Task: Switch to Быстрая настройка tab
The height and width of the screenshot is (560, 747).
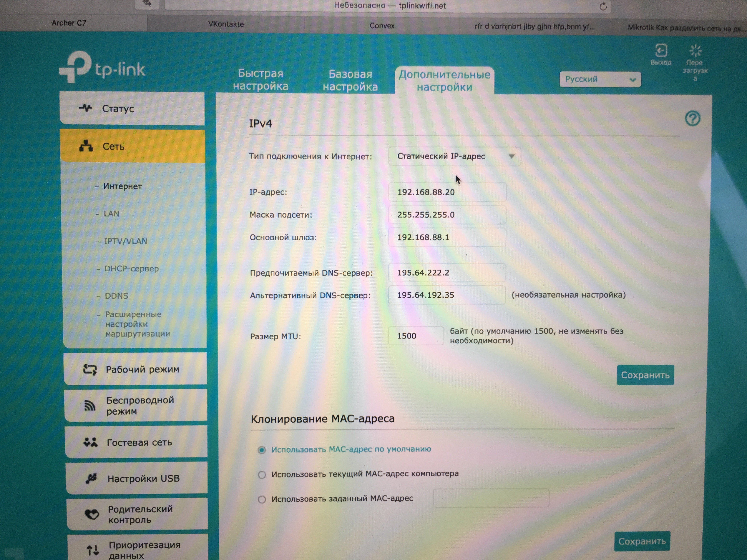Action: 260,80
